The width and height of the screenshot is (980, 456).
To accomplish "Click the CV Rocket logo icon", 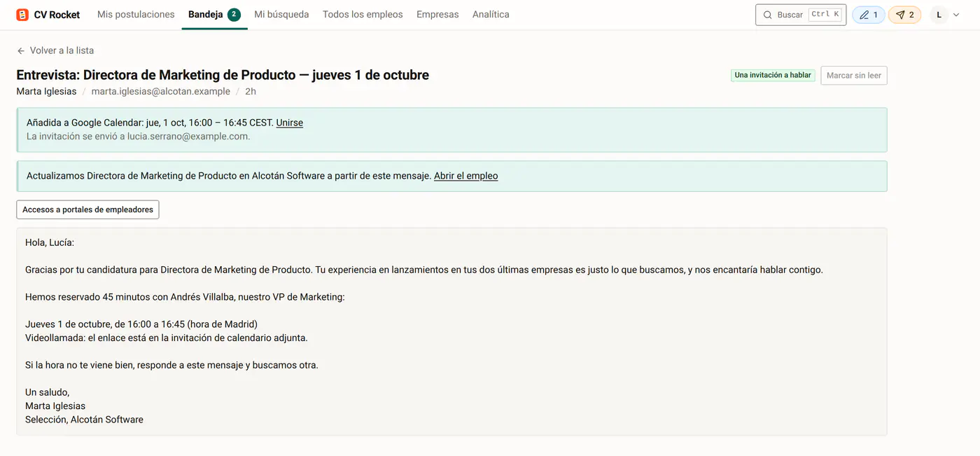I will click(22, 15).
